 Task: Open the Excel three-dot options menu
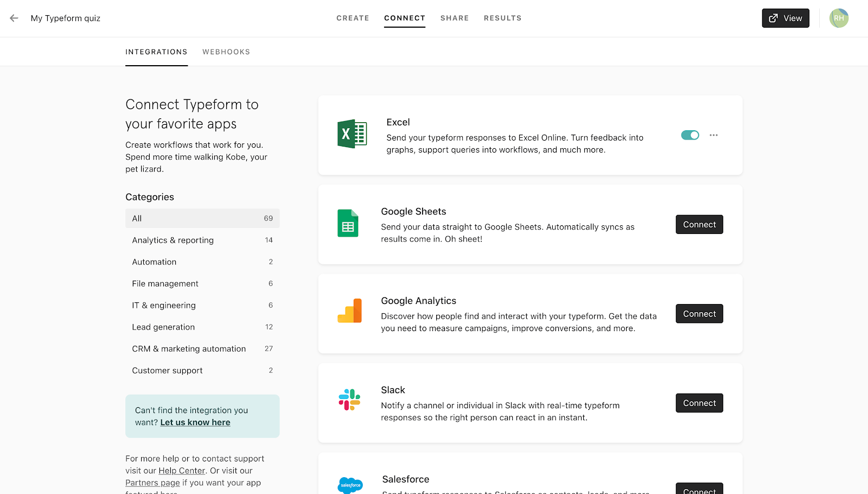[x=713, y=135]
